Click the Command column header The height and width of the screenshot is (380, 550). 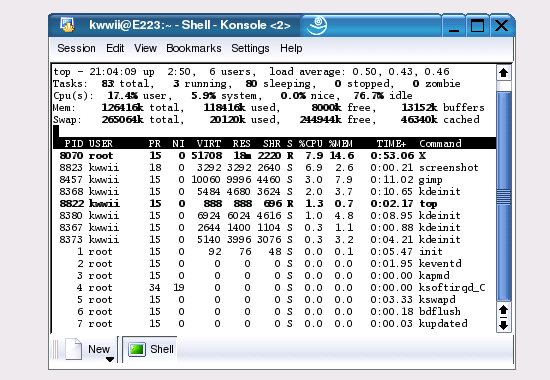[x=440, y=144]
